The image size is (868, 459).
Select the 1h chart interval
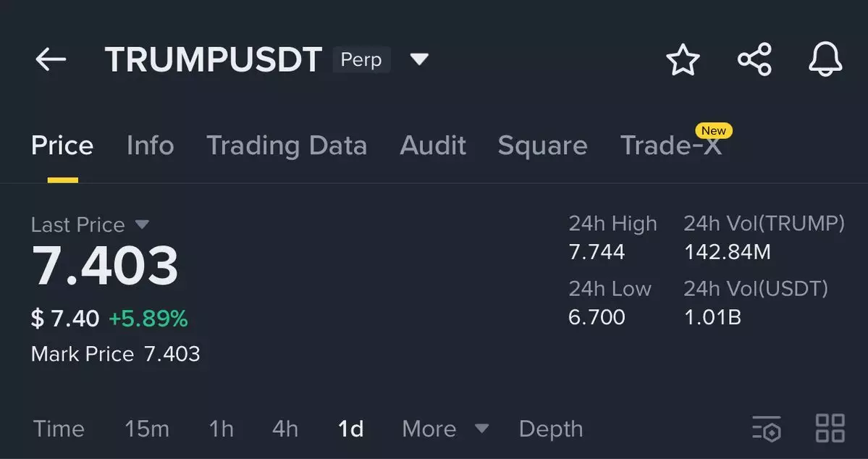[221, 429]
